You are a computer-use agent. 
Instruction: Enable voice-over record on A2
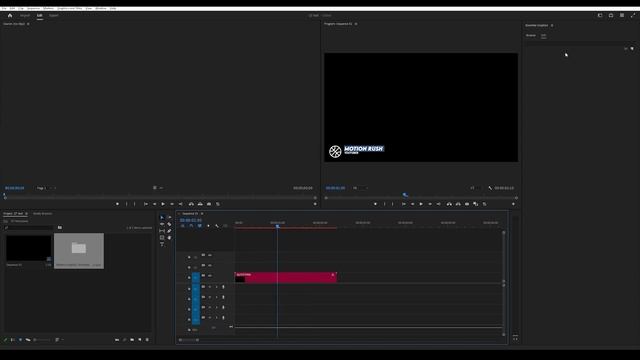point(223,297)
